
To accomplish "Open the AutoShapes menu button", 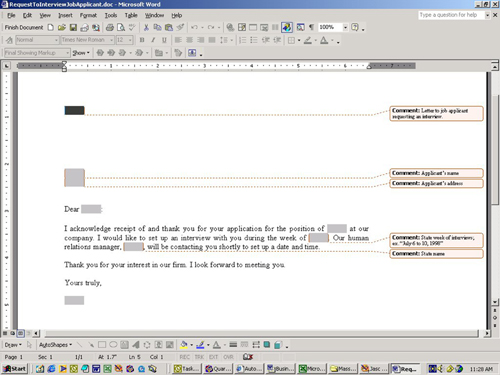I will 55,345.
